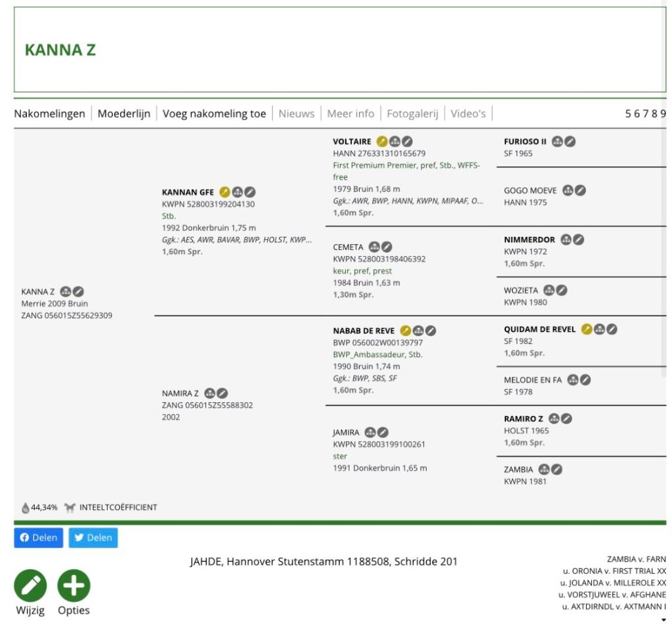This screenshot has width=672, height=634.
Task: Share via the Facebook Delen button
Action: click(x=38, y=538)
